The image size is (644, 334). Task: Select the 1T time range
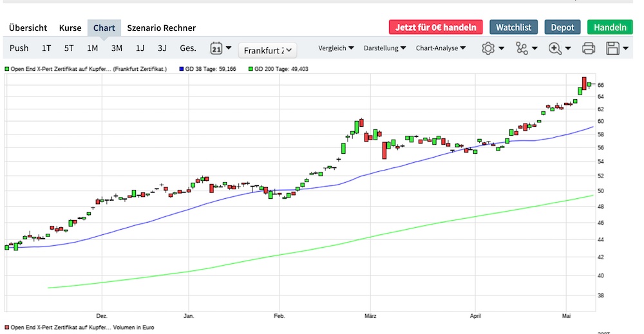click(46, 48)
